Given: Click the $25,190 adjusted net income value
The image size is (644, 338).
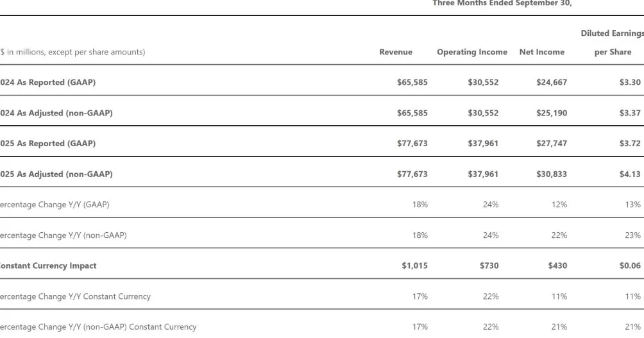Looking at the screenshot, I should coord(551,113).
